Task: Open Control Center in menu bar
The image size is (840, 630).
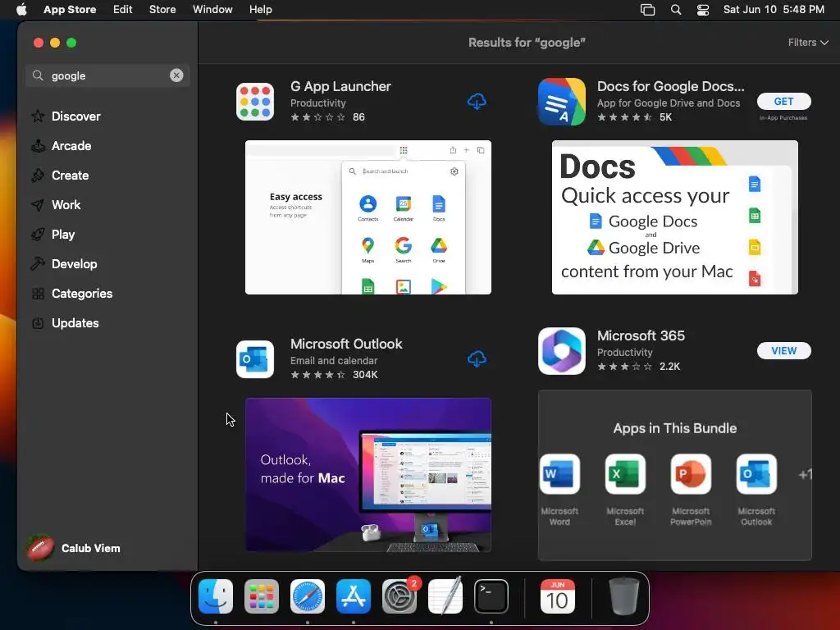Action: click(x=703, y=10)
